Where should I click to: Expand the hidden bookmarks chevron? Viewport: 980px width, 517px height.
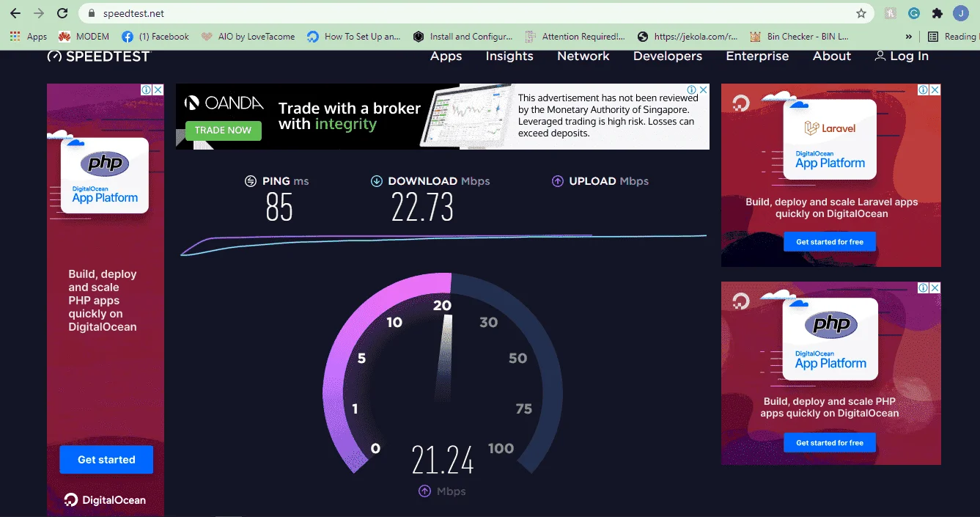click(909, 37)
